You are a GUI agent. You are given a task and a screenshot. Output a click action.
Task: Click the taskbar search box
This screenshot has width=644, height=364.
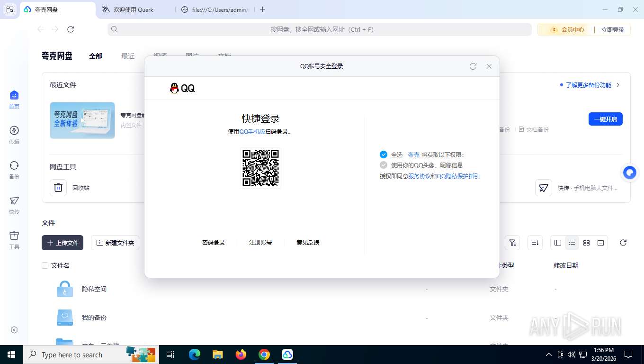[x=90, y=355]
